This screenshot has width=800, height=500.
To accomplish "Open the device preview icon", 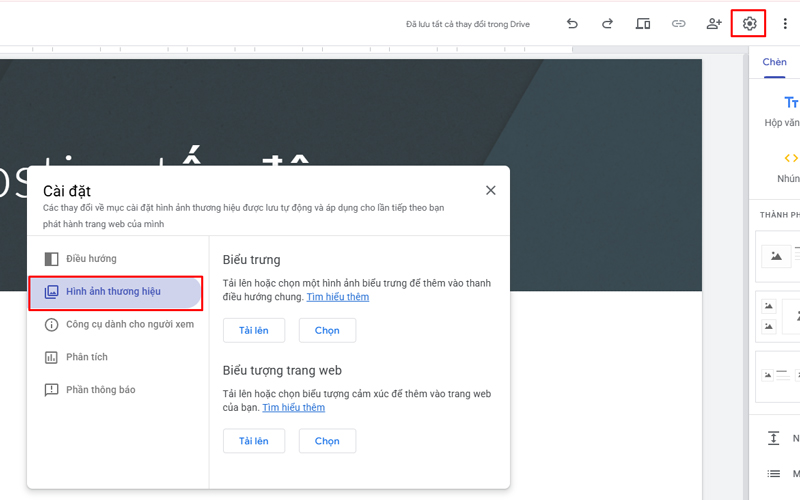I will click(642, 23).
